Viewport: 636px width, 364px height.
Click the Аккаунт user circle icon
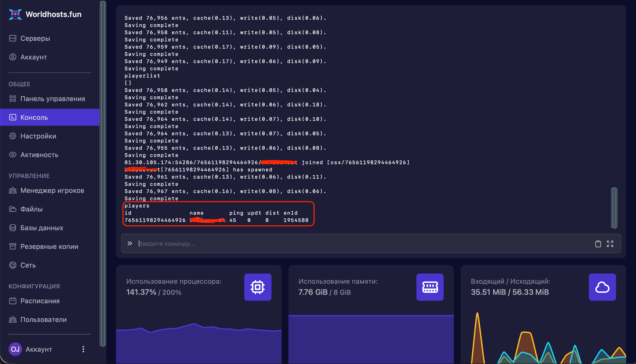pyautogui.click(x=13, y=57)
